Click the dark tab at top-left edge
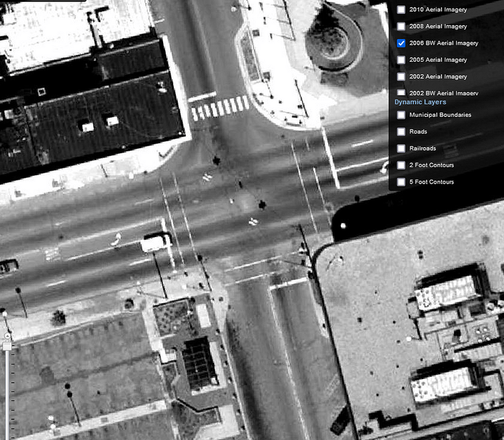Screen dimensions: 504x440 42,1
